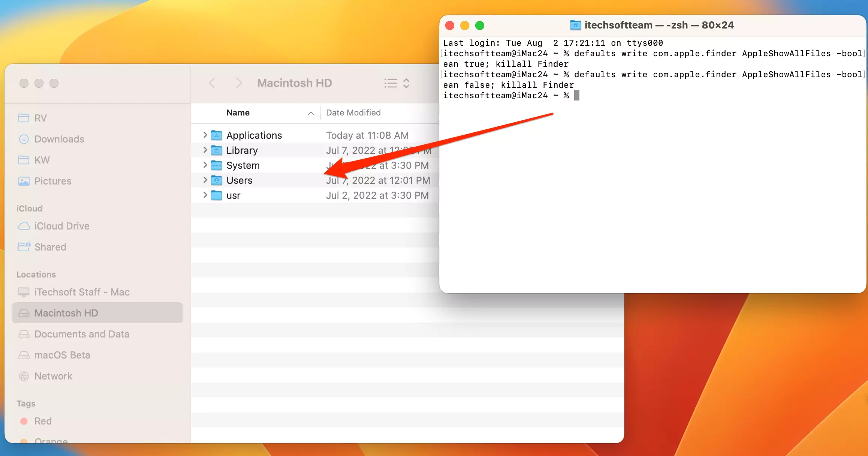
Task: Minimize the Terminal window
Action: pyautogui.click(x=465, y=25)
